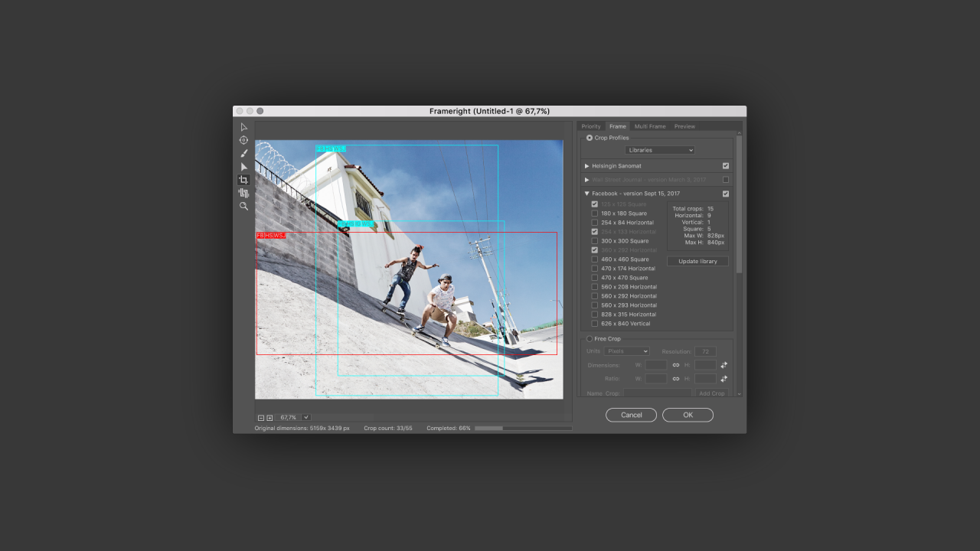Switch to the Priority tab
This screenshot has width=980, height=551.
pyautogui.click(x=591, y=126)
